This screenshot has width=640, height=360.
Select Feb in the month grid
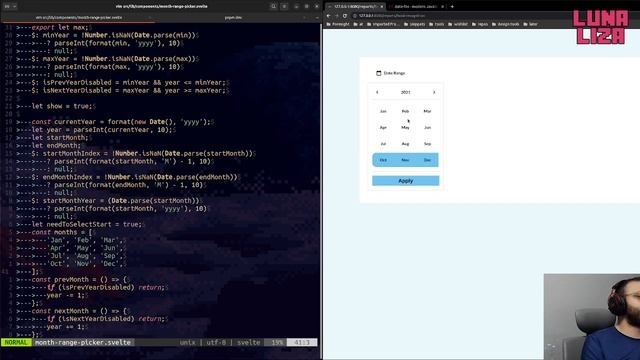coord(405,111)
